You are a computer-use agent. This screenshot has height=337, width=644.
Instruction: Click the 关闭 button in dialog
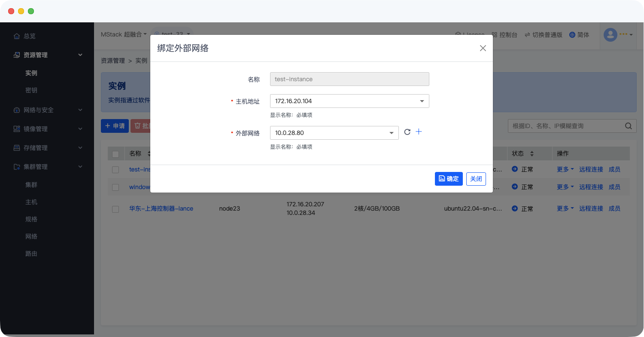pyautogui.click(x=476, y=179)
